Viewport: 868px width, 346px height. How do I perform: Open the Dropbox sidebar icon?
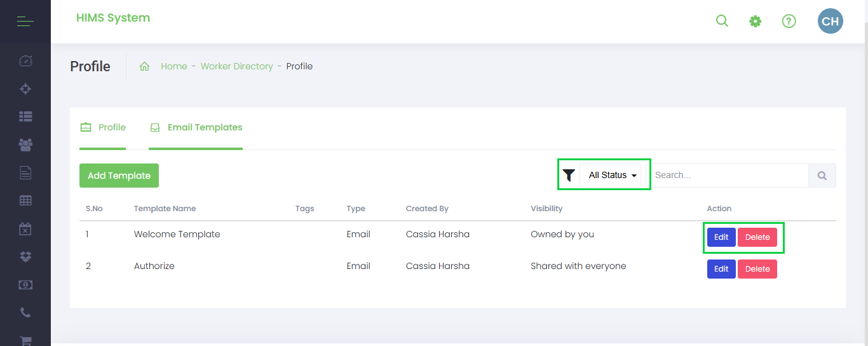25,257
